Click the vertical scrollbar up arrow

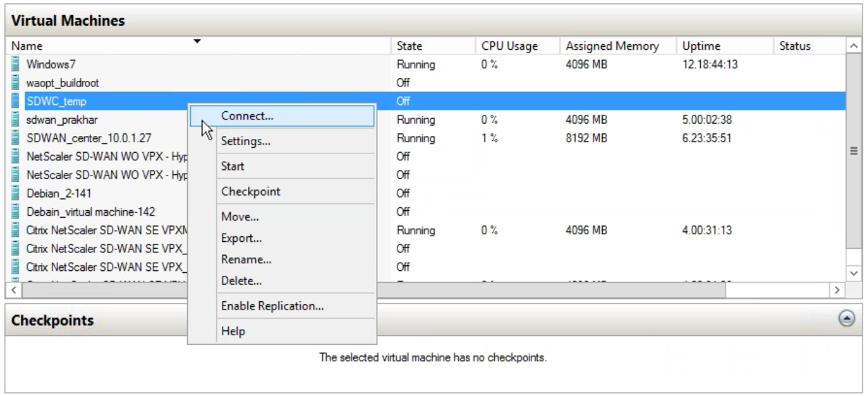853,46
